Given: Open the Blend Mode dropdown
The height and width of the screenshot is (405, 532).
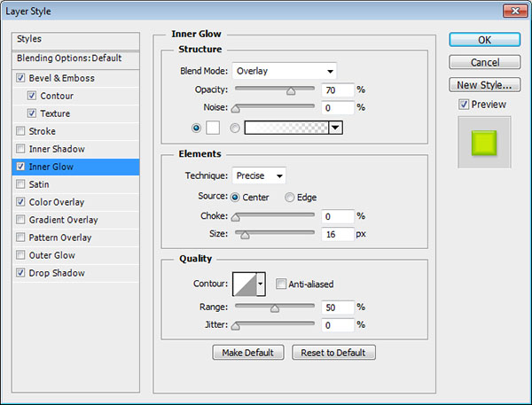Looking at the screenshot, I should 285,71.
